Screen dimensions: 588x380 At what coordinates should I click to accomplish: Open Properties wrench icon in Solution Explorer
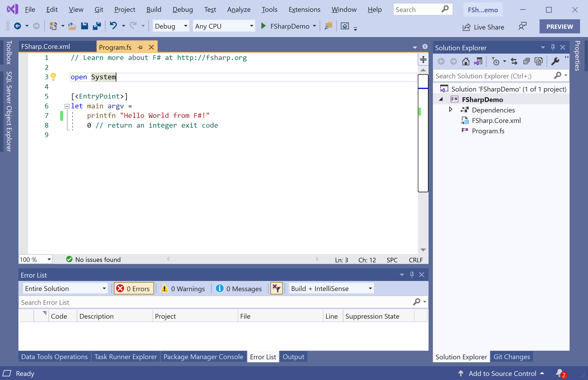click(555, 62)
